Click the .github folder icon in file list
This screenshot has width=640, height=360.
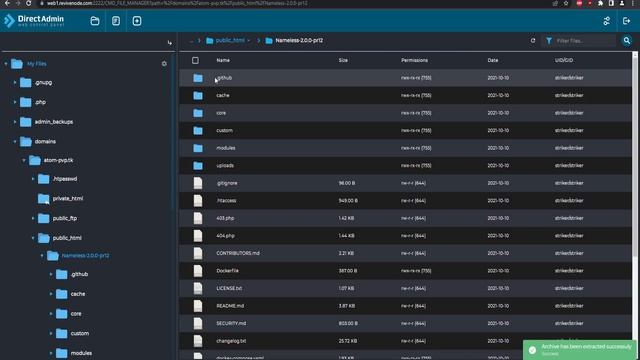click(198, 78)
